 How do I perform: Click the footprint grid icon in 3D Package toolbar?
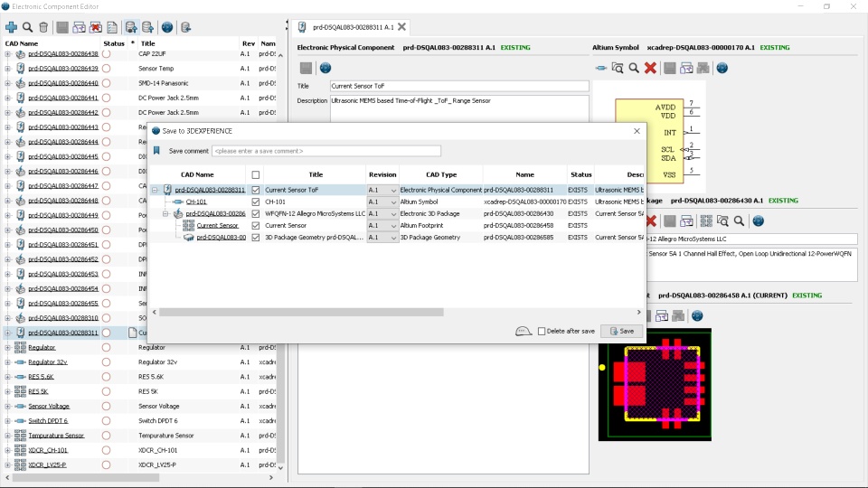[x=706, y=221]
